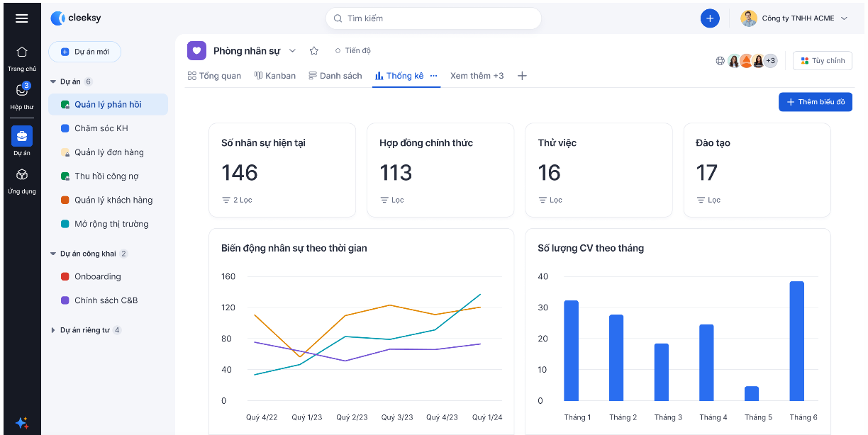Collapse the Dự án công khai section
This screenshot has width=868, height=435.
[x=53, y=254]
